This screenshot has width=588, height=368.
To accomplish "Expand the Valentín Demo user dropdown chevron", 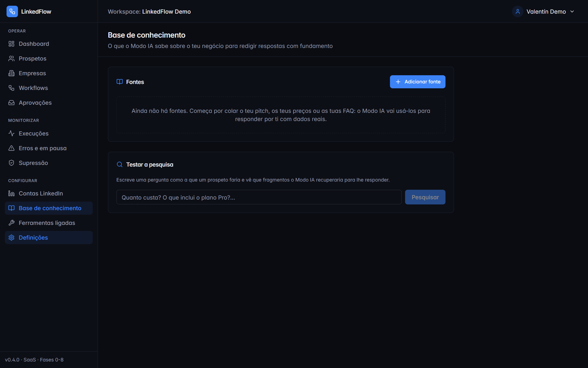I will [x=572, y=11].
